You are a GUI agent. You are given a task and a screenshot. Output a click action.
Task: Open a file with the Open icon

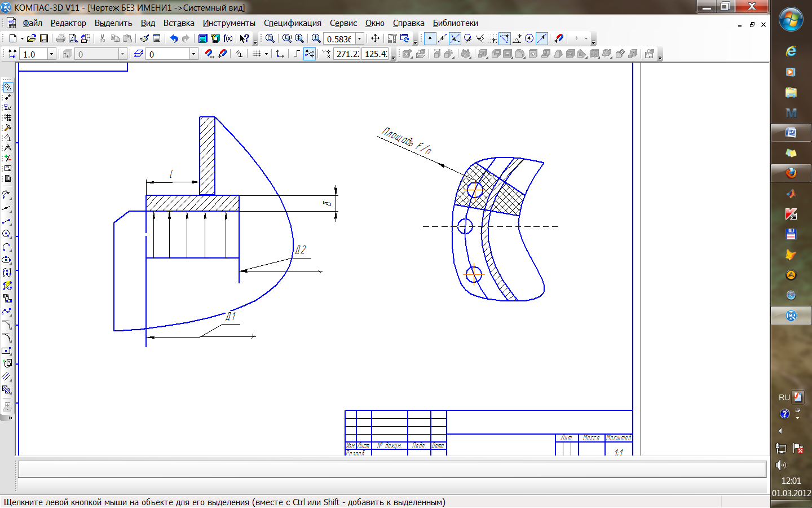pos(32,38)
